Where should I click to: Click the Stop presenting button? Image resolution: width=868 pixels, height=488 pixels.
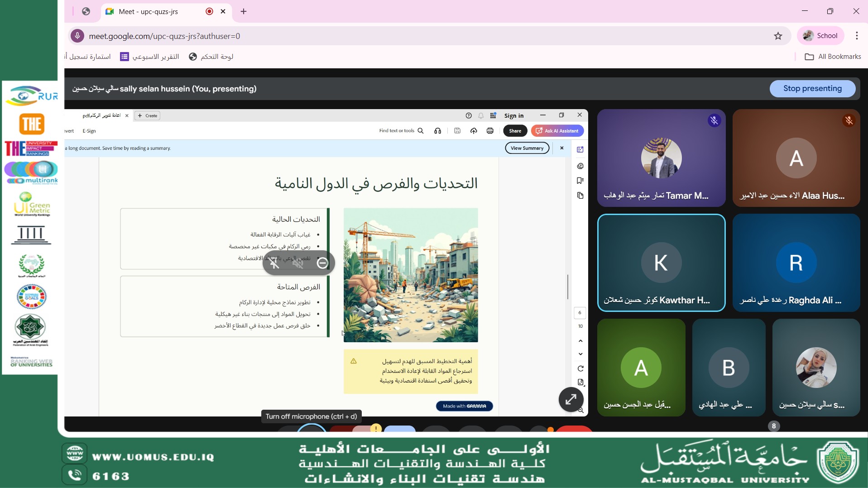pos(812,89)
